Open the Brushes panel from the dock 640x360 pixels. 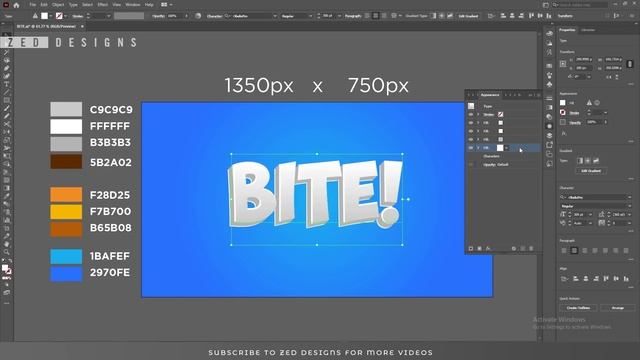pyautogui.click(x=549, y=76)
